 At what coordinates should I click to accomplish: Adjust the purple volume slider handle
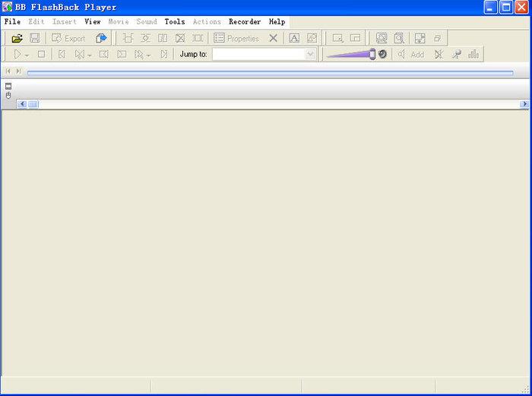[x=372, y=54]
